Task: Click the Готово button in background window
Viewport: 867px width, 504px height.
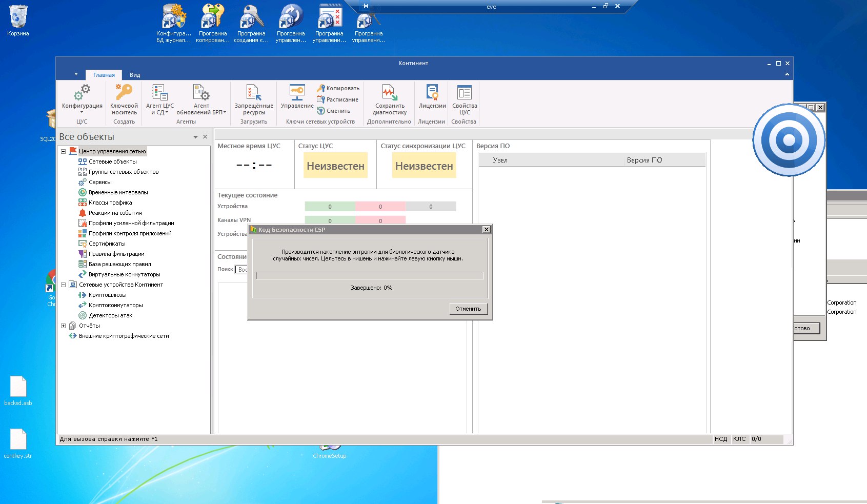Action: [806, 328]
